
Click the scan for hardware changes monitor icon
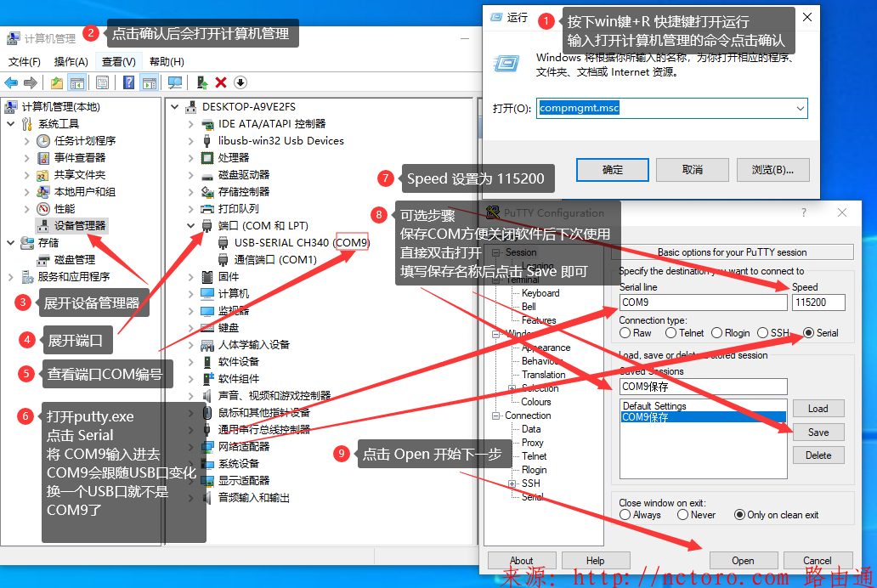(x=175, y=82)
